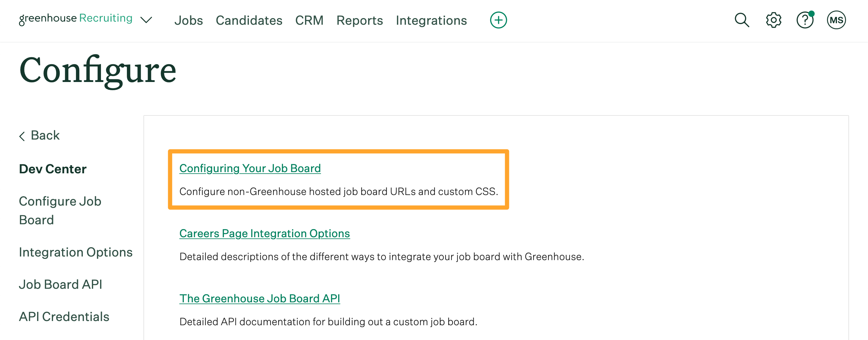The width and height of the screenshot is (868, 340).
Task: Select Reports in the top menu
Action: coord(360,20)
